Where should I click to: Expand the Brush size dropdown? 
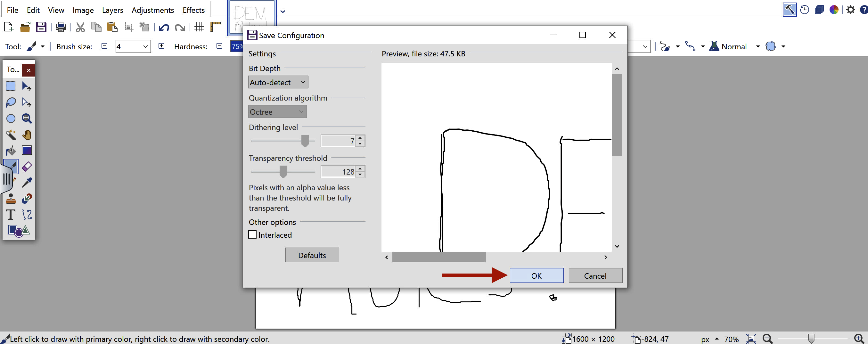coord(145,46)
